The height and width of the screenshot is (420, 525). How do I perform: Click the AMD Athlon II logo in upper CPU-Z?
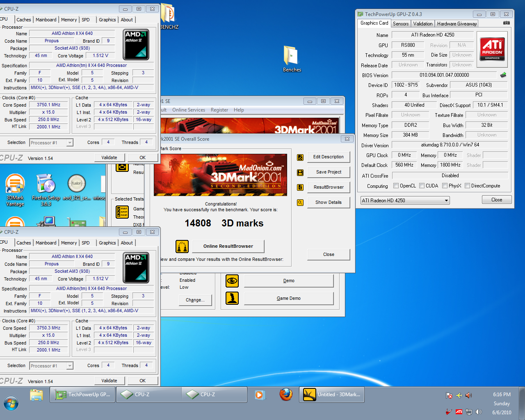pyautogui.click(x=136, y=44)
